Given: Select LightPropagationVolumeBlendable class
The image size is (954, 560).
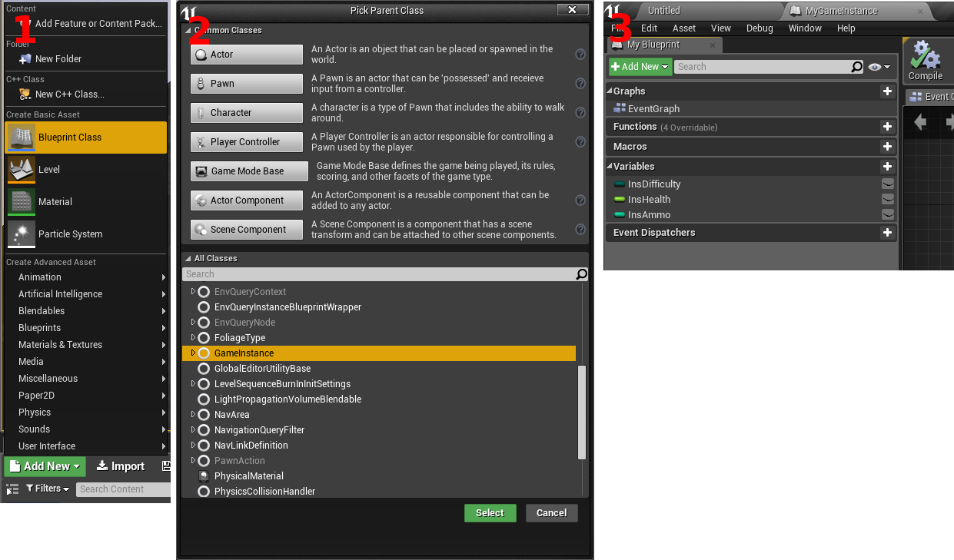Looking at the screenshot, I should coord(288,399).
